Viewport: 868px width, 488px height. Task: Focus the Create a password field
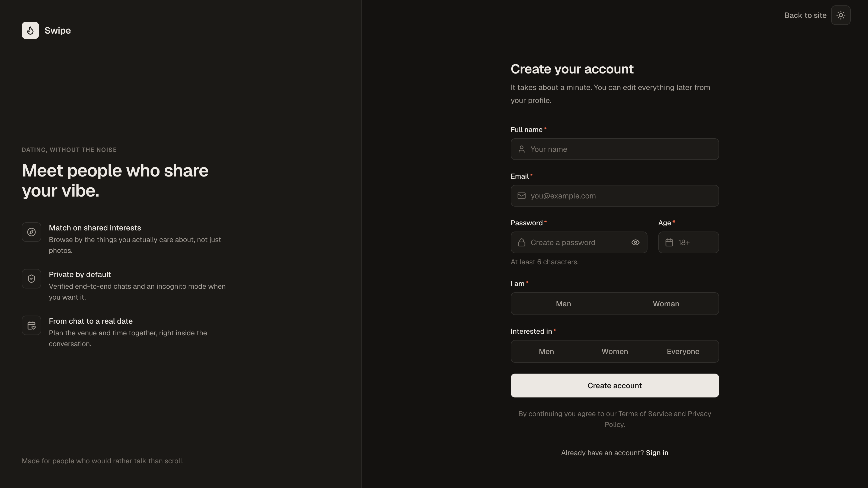579,242
